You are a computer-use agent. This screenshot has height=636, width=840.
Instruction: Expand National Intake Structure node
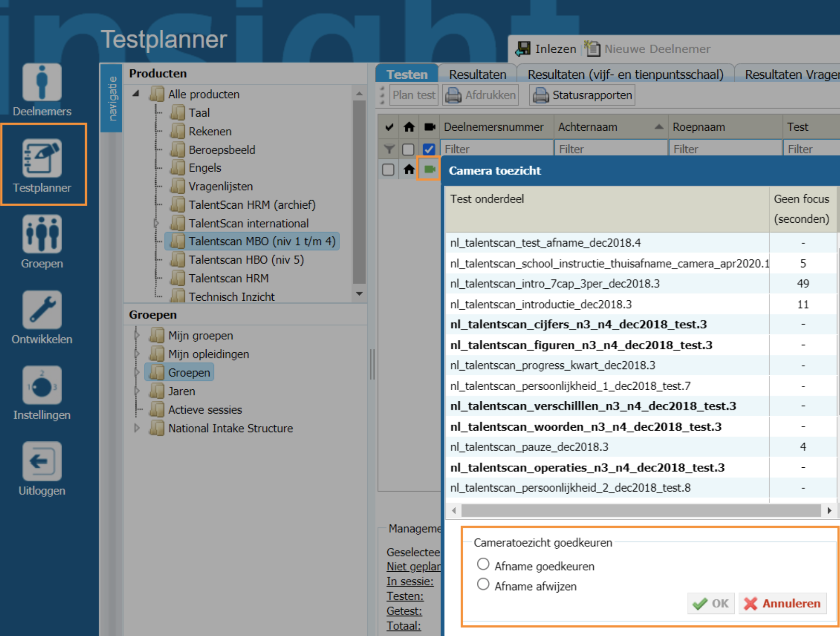[x=137, y=428]
